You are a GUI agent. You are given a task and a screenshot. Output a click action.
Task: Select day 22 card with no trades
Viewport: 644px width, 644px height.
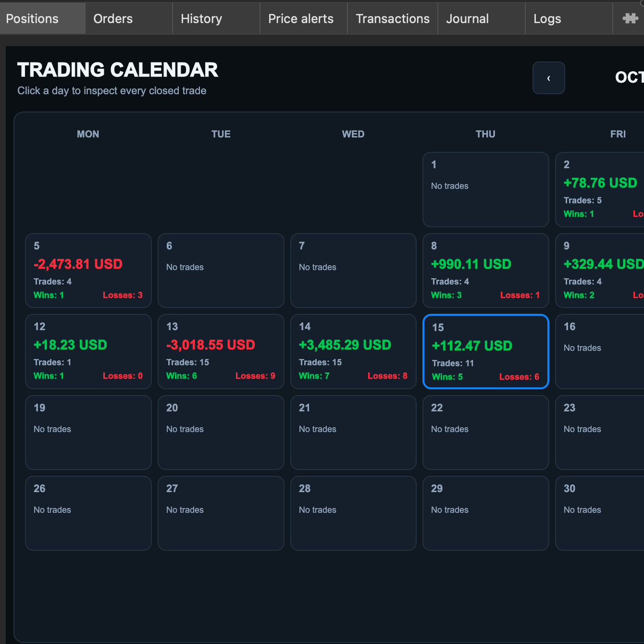486,433
